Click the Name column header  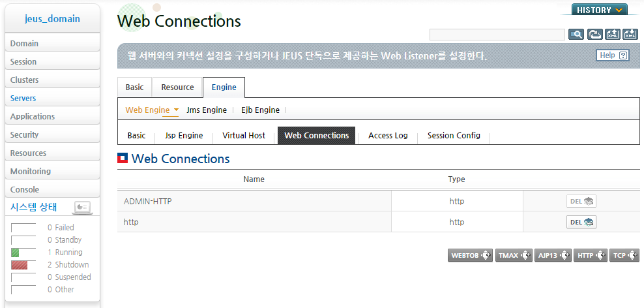(254, 179)
